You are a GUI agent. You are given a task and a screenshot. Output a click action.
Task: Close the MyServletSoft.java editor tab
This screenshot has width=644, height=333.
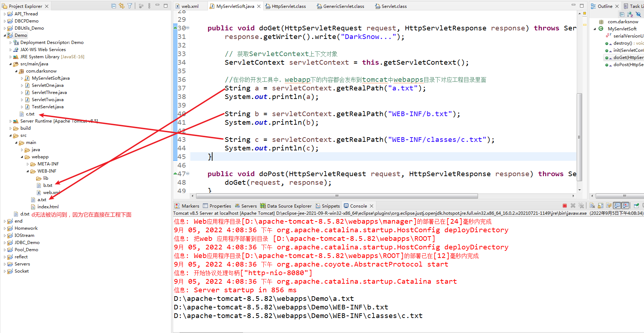(x=259, y=6)
